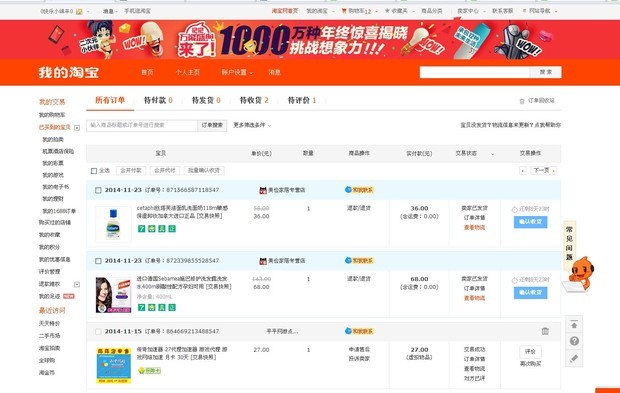
Task: Open the order recycle bin (订单回收站)
Action: 537,101
